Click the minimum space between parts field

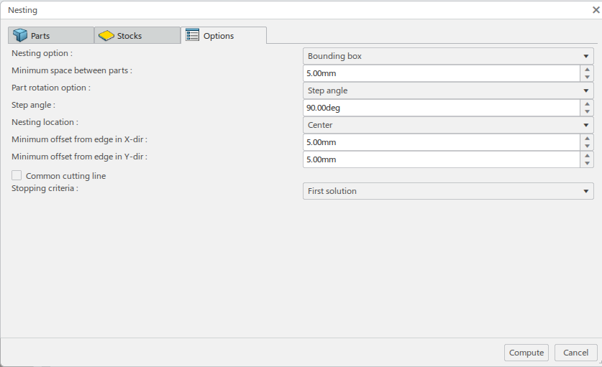click(442, 73)
